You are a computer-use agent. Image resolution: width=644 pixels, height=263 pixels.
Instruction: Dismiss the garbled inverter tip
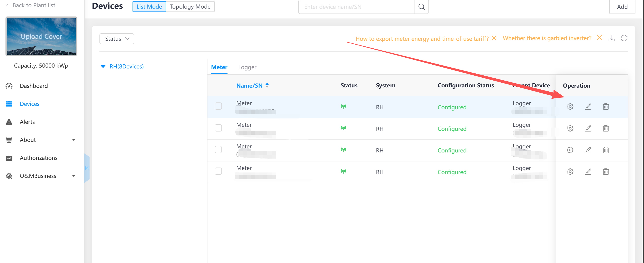point(599,38)
